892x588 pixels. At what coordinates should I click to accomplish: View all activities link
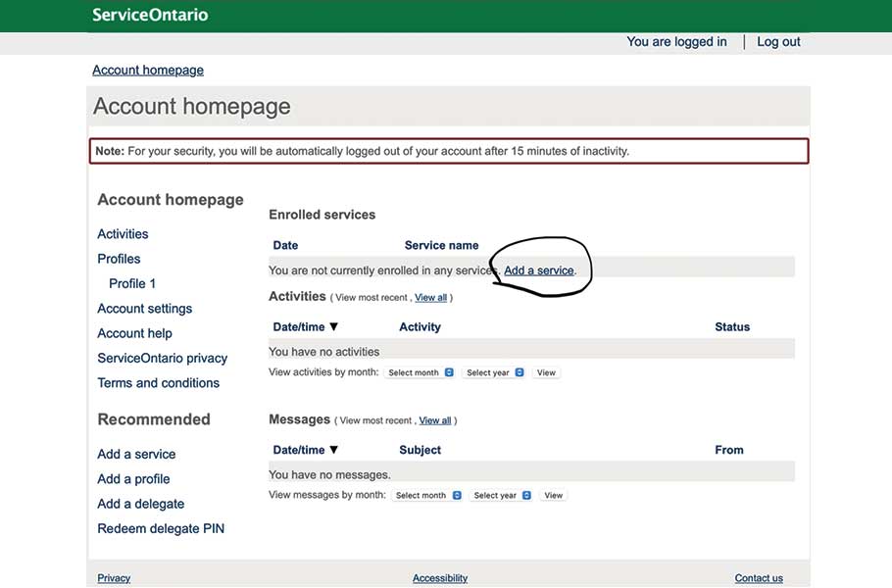point(430,298)
